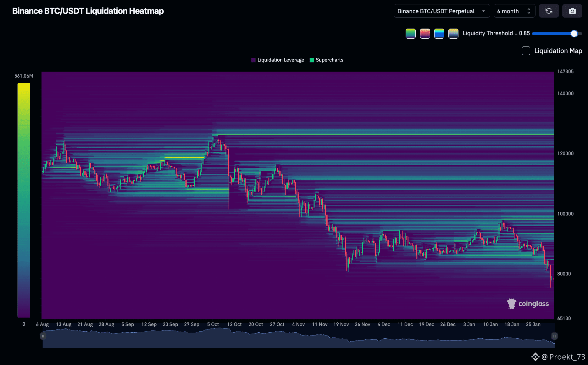The height and width of the screenshot is (365, 588).
Task: Toggle the Liquidation Leverage legend series
Action: 278,60
